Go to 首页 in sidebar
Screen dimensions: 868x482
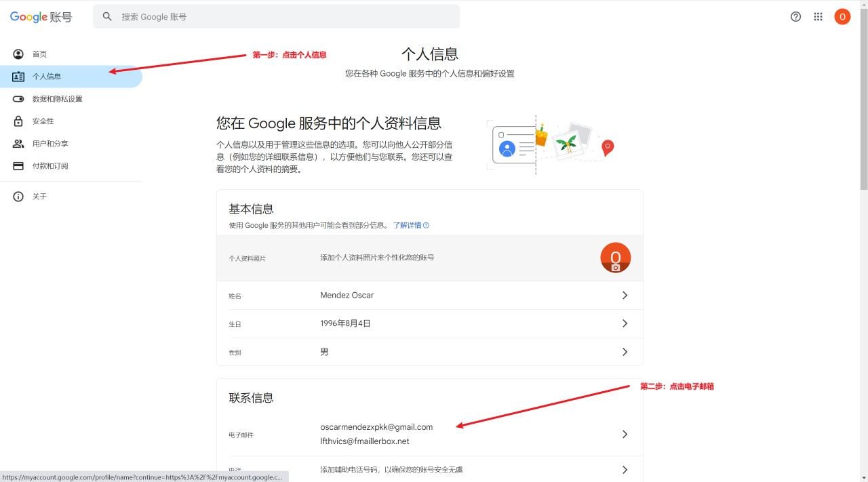click(39, 54)
